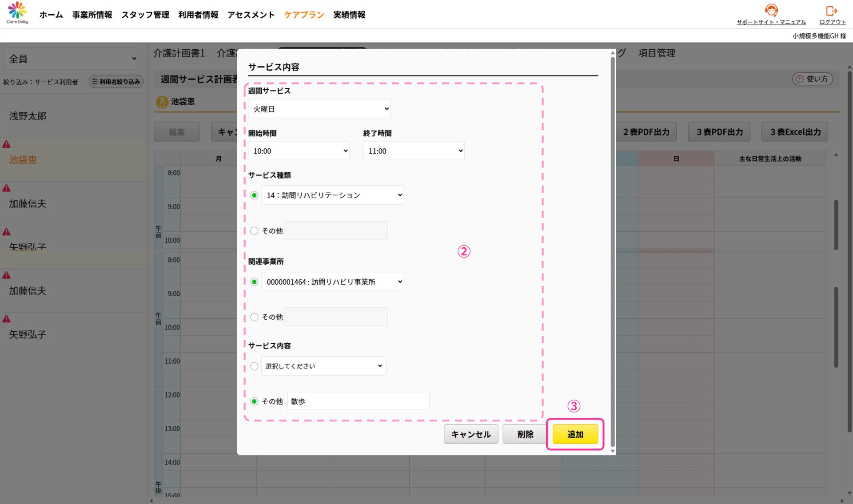Click the 散歩 text input field

(358, 401)
